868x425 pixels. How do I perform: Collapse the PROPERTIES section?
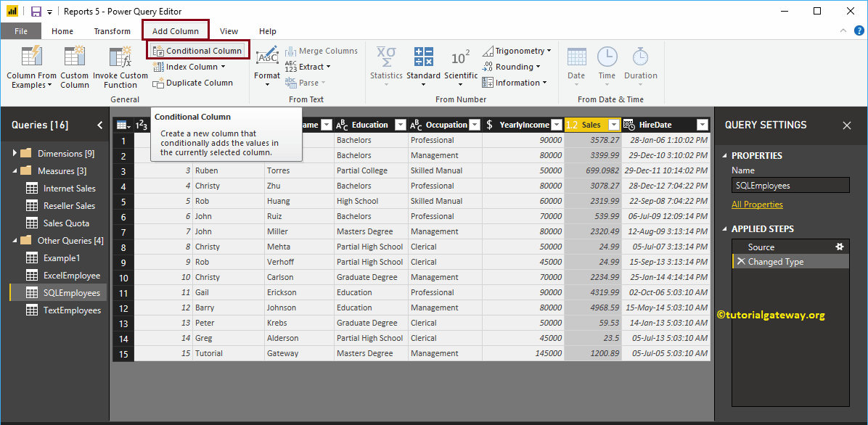click(x=724, y=156)
